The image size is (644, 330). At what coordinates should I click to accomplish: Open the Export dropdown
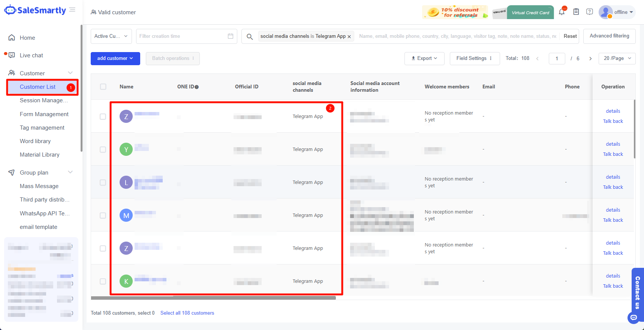(x=424, y=58)
